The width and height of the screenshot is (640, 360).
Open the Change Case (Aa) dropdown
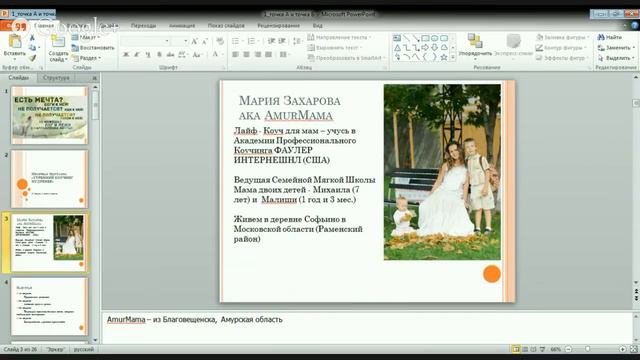[x=198, y=55]
